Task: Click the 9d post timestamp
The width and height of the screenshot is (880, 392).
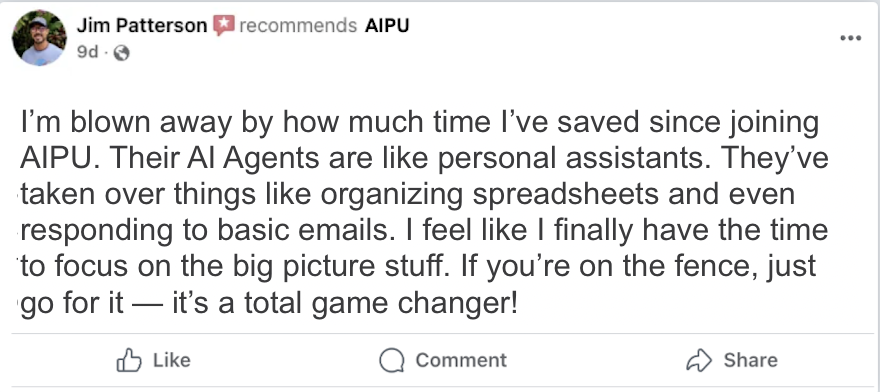Action: 88,52
